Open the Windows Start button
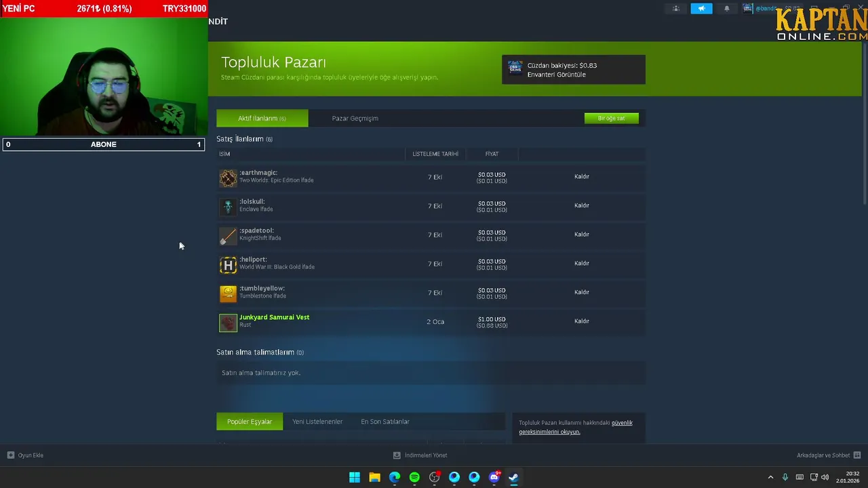 click(x=355, y=477)
